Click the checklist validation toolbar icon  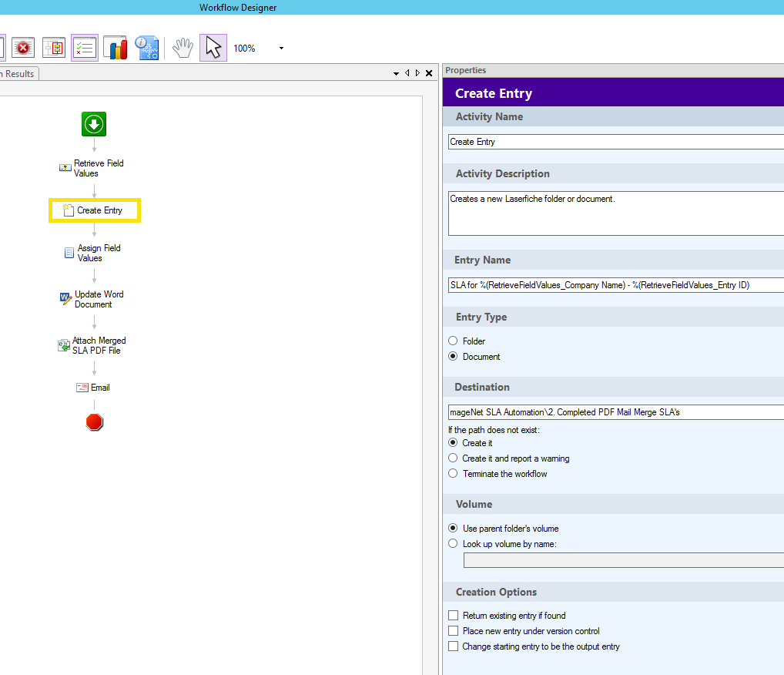pyautogui.click(x=85, y=48)
